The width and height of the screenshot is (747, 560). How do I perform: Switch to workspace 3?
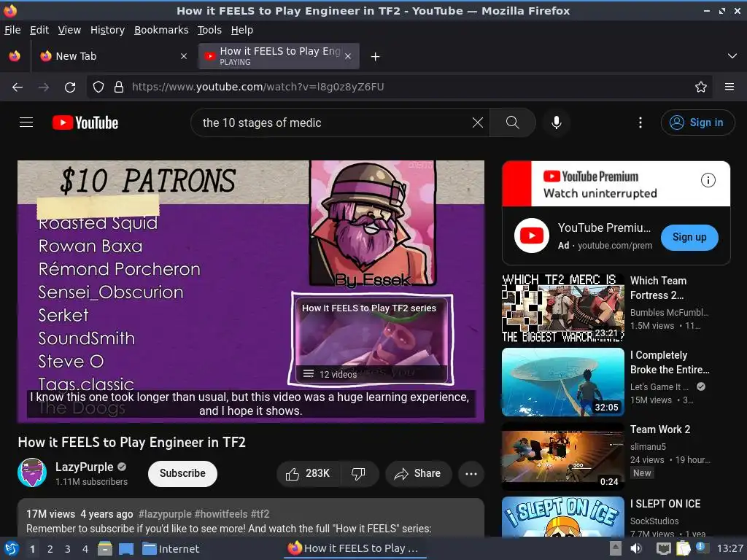tap(68, 549)
